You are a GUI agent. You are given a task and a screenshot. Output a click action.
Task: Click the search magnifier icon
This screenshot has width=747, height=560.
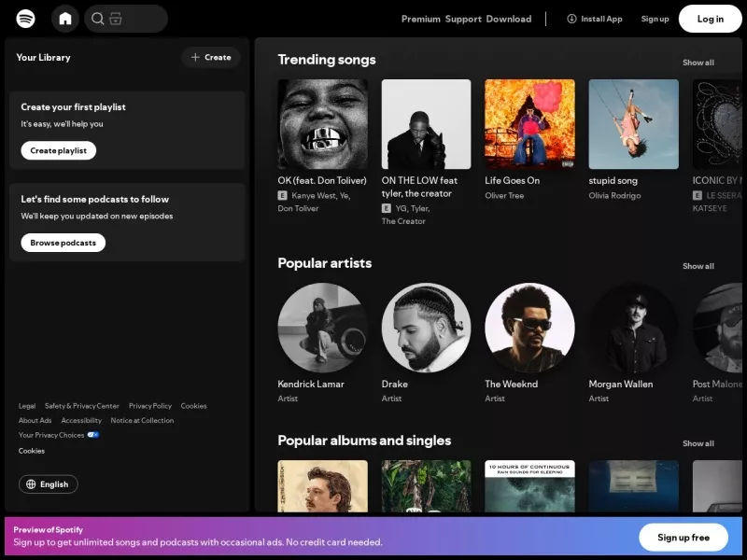(98, 19)
